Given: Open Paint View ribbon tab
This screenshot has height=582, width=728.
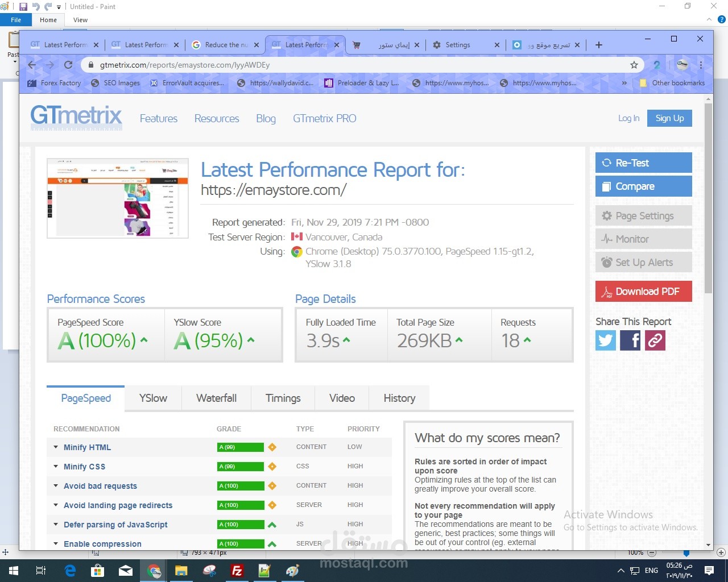Looking at the screenshot, I should pos(81,20).
